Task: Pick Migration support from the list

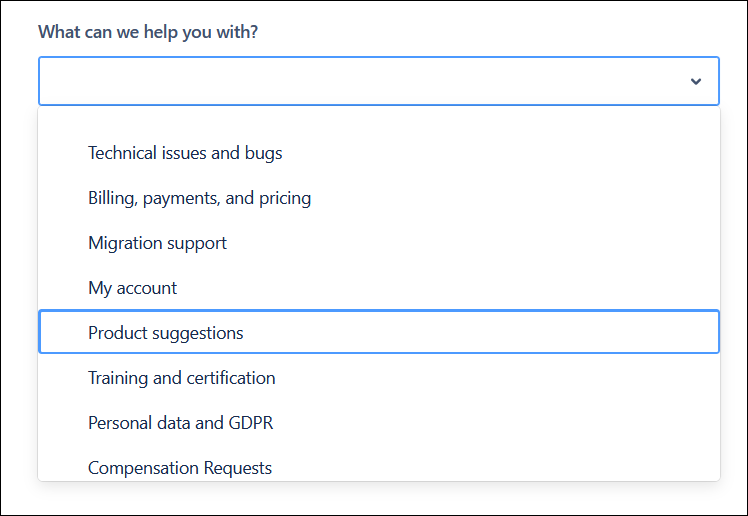Action: (157, 243)
